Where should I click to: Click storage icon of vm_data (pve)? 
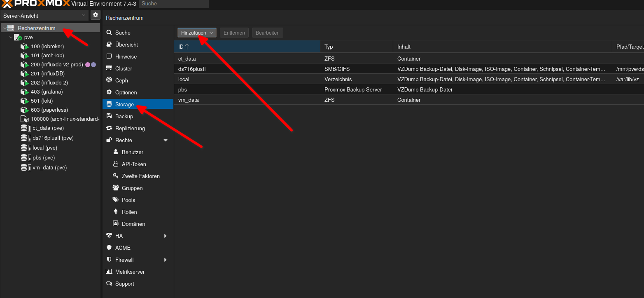[x=26, y=167]
